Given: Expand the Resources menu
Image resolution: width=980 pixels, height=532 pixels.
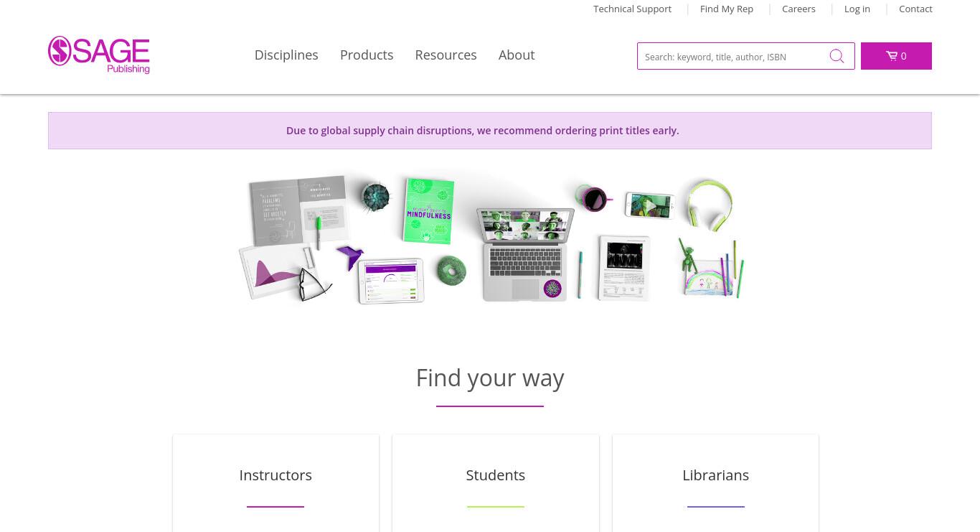Looking at the screenshot, I should click(x=446, y=55).
